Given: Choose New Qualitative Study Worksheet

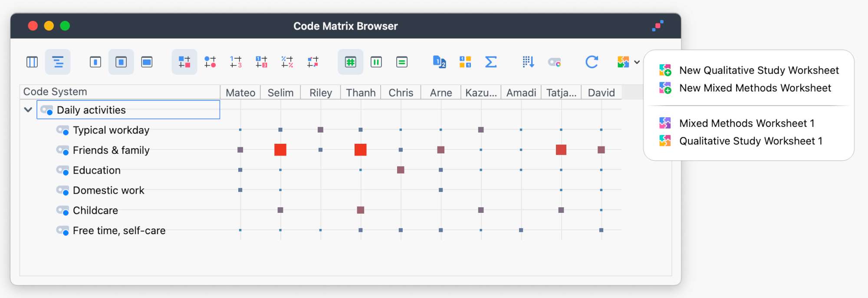Looking at the screenshot, I should pyautogui.click(x=759, y=70).
